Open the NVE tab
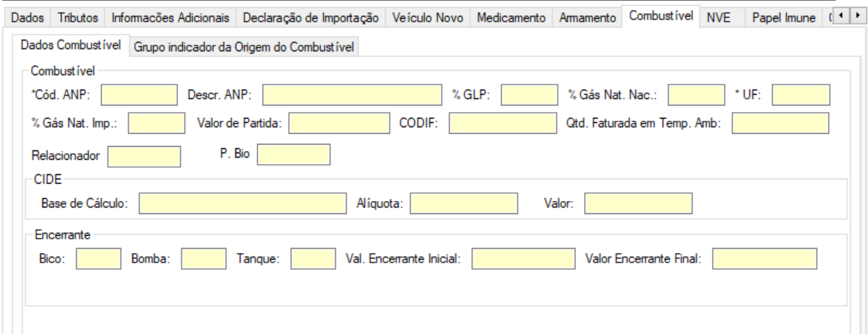 pyautogui.click(x=718, y=17)
